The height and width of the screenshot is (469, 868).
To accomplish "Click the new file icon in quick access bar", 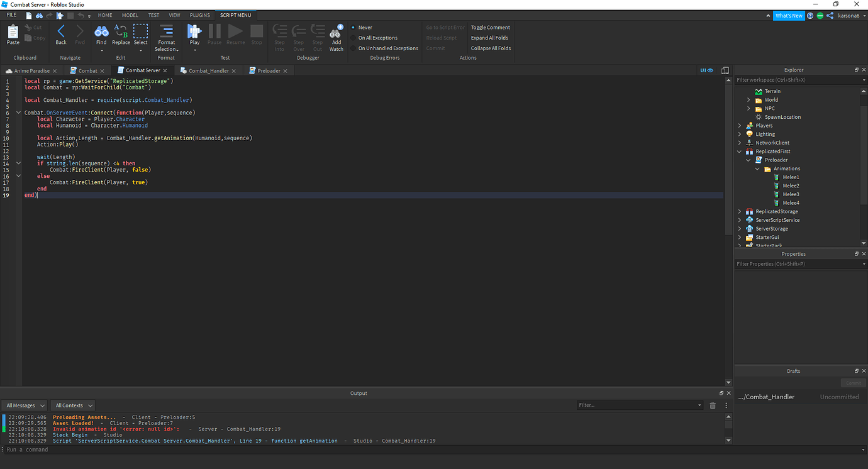I will pos(29,15).
